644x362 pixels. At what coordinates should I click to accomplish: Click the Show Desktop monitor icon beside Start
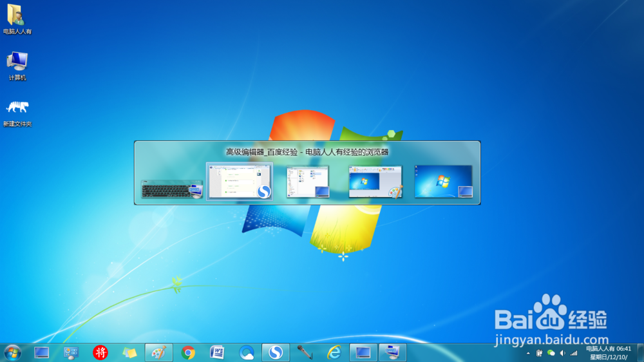41,352
